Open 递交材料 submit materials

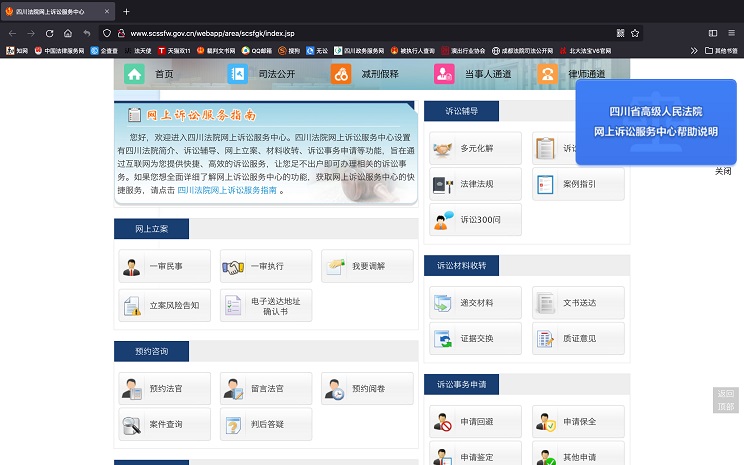(475, 302)
